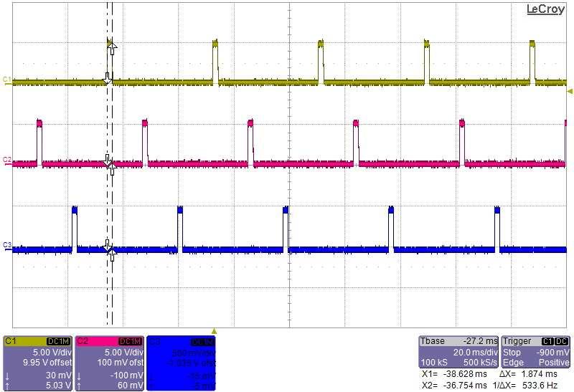Select the trigger level arrow at the grid's right edge
Image resolution: width=574 pixels, height=392 pixels.
pos(569,91)
